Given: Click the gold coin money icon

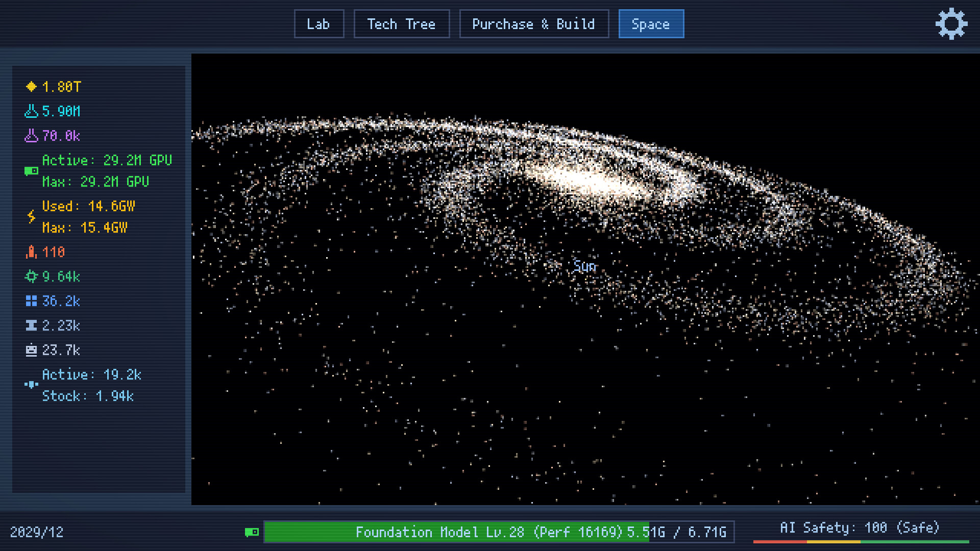Looking at the screenshot, I should click(31, 87).
